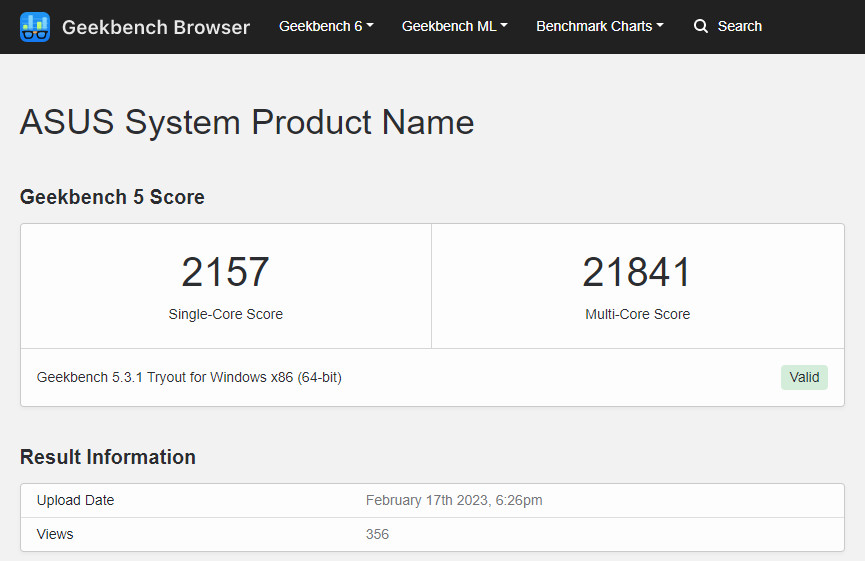This screenshot has height=561, width=865.
Task: Click the magnifying glass search icon
Action: [701, 26]
